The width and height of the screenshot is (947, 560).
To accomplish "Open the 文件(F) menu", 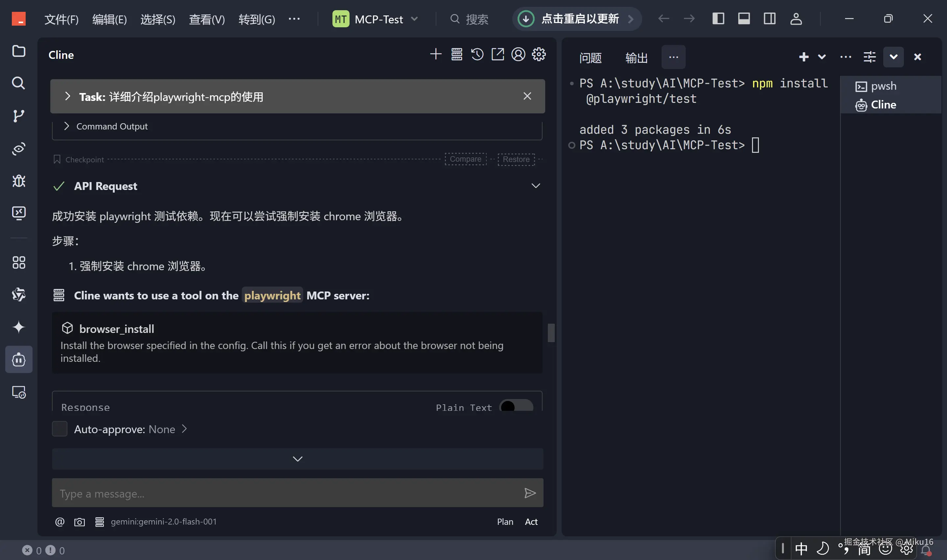I will pyautogui.click(x=61, y=19).
